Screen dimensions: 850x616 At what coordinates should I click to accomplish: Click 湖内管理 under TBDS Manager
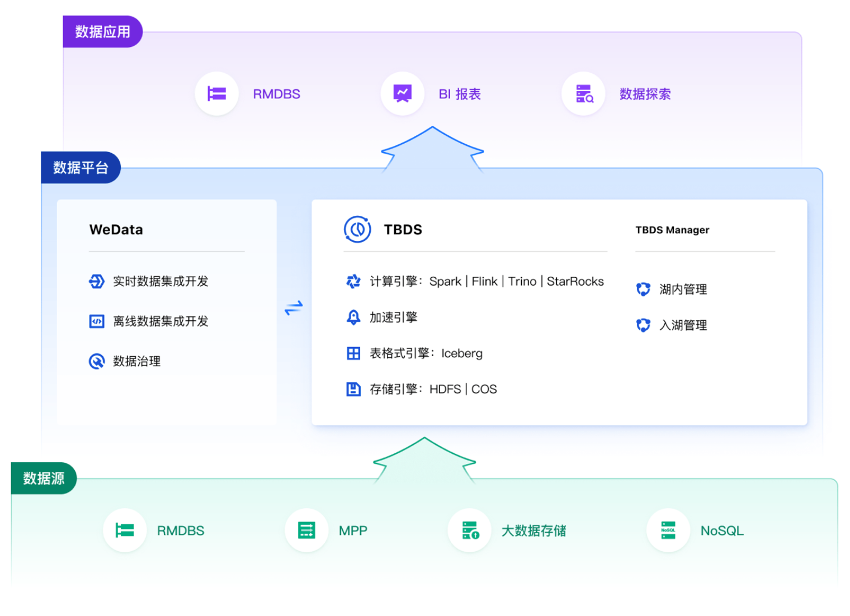pos(683,290)
